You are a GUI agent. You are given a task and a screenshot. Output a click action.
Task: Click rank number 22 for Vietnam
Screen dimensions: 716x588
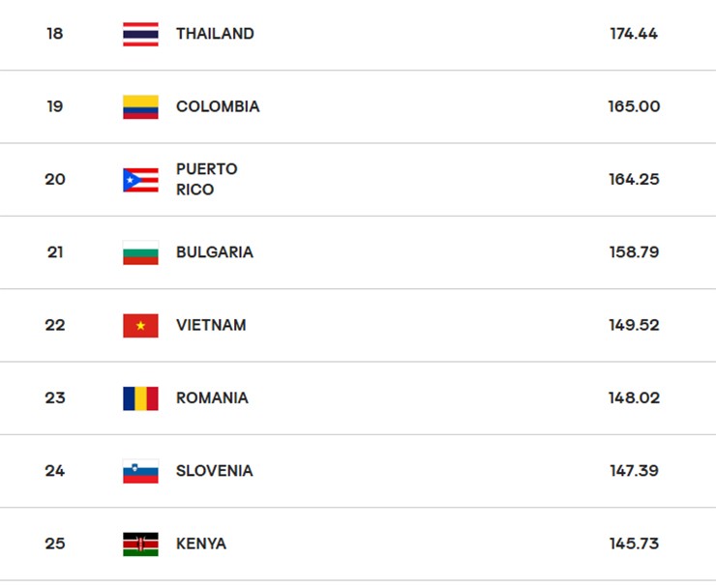pos(55,325)
